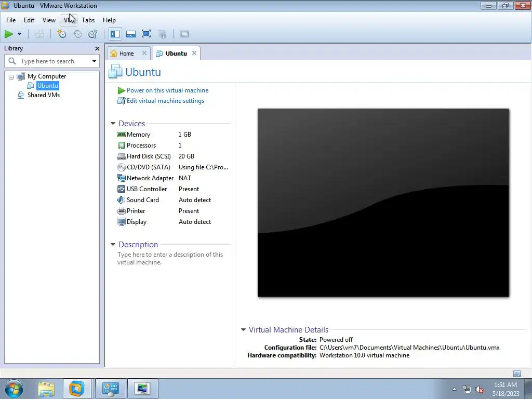Click the '1 GB' memory value
Viewport: 532px width, 399px height.
pos(185,135)
